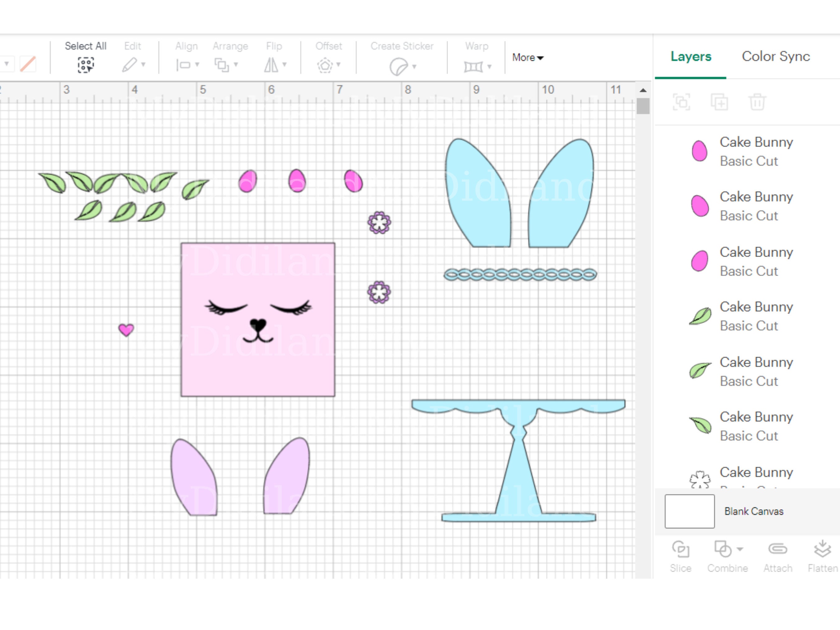Click the delete layer trash icon
This screenshot has width=840, height=630.
(757, 102)
